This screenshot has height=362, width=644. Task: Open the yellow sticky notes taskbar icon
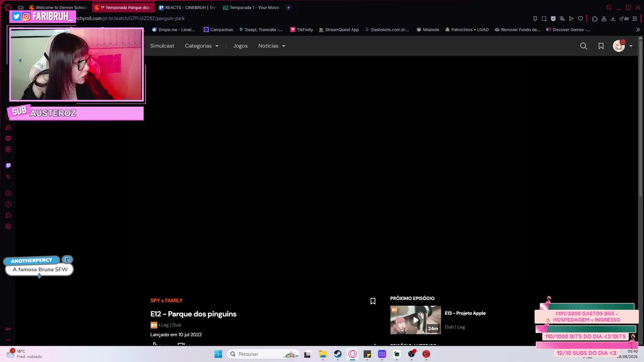click(x=367, y=354)
